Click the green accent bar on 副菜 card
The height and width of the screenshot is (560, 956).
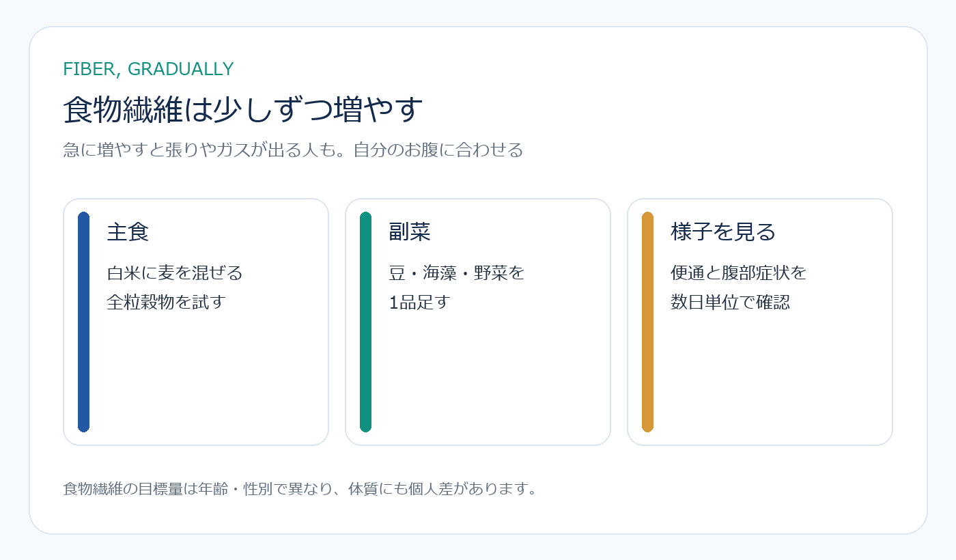(365, 322)
